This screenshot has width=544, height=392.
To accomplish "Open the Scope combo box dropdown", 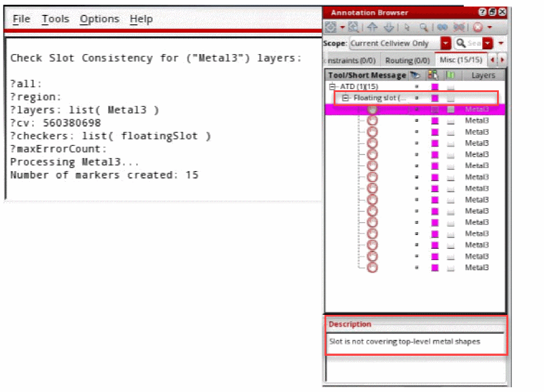I will [x=445, y=43].
